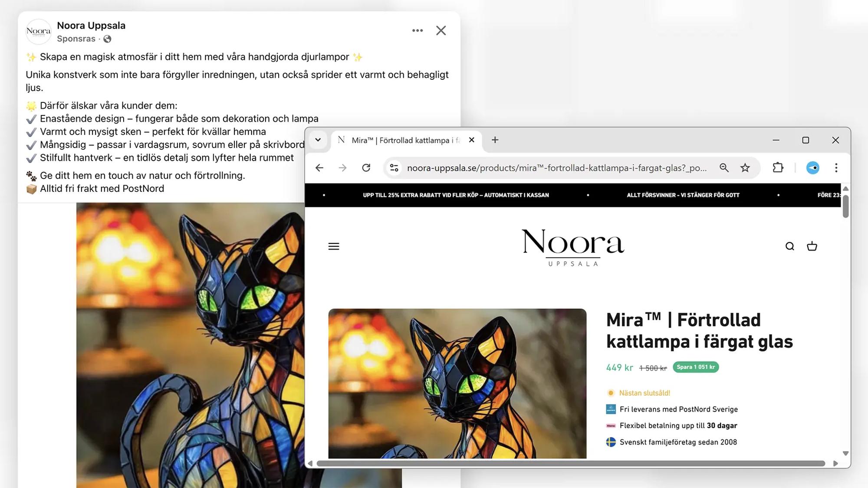This screenshot has height=488, width=868.
Task: Open the tab search chevron in Chrome
Action: 318,140
